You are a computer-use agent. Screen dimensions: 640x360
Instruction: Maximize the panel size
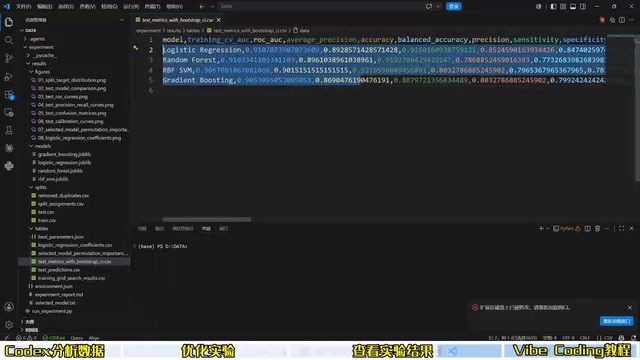[621, 229]
